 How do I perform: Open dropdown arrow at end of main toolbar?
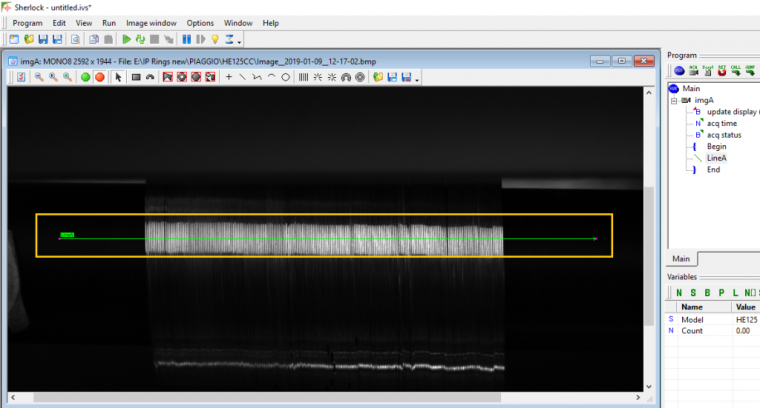tap(240, 42)
